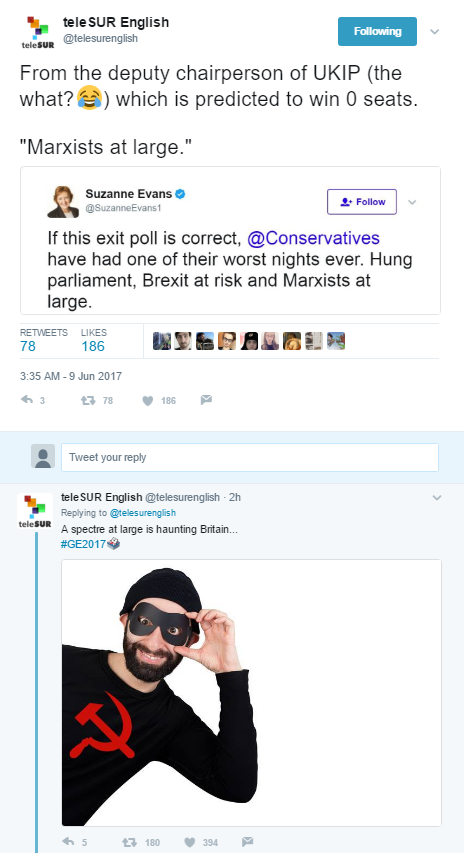
Task: Expand options chevron next to Following button
Action: (434, 32)
